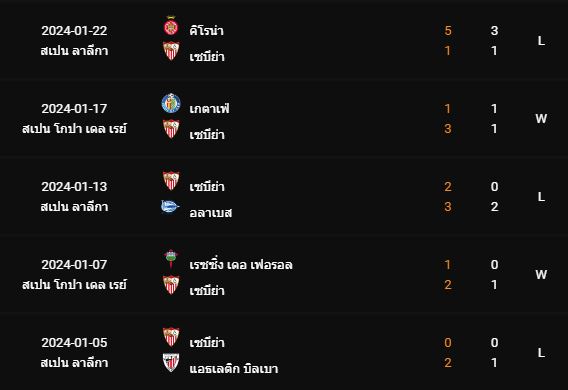Image resolution: width=568 pixels, height=390 pixels.
Task: Open the อลาเบส team name link
Action: pos(210,213)
